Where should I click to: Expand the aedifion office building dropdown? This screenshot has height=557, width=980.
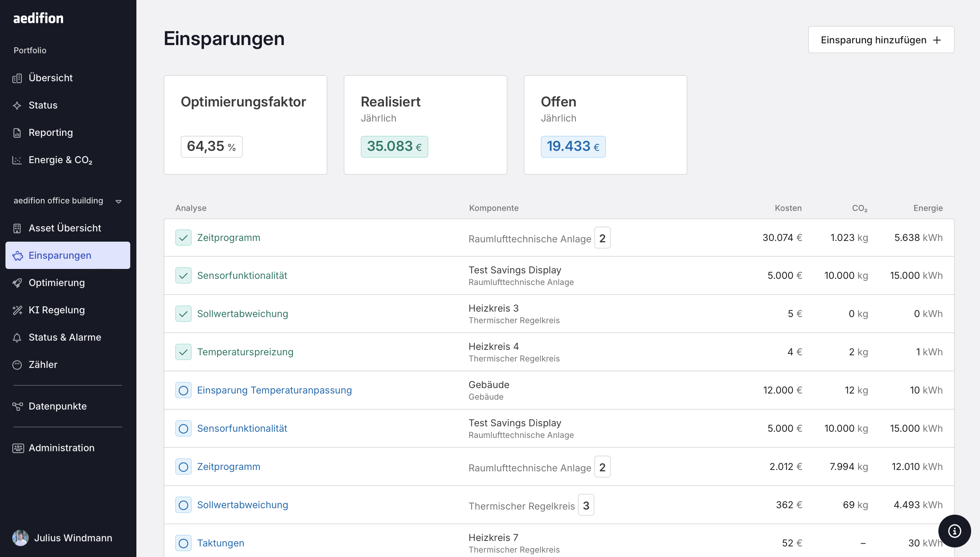pos(118,201)
